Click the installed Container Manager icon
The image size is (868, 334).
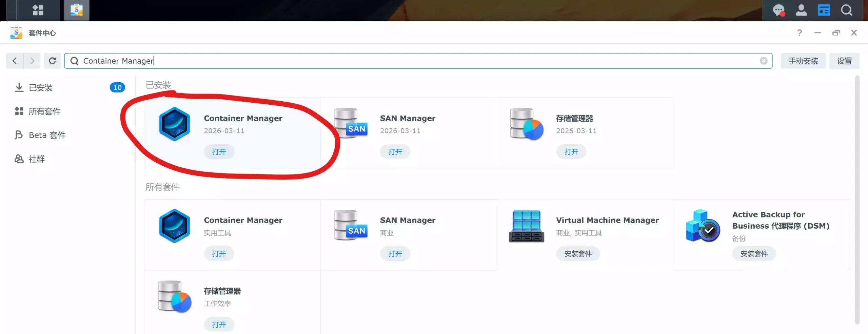(175, 124)
